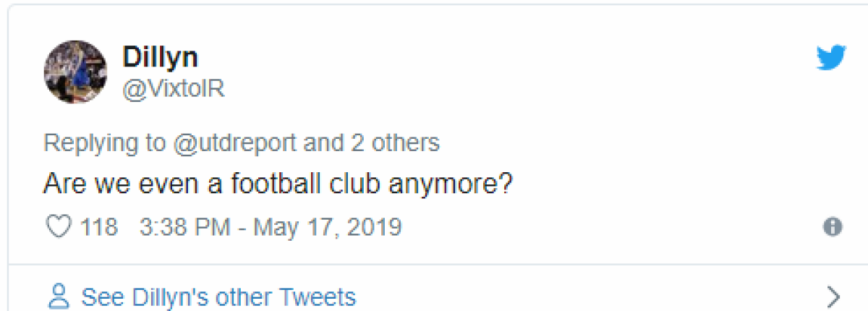Click the 118 likes count
Image resolution: width=868 pixels, height=311 pixels.
(x=98, y=227)
